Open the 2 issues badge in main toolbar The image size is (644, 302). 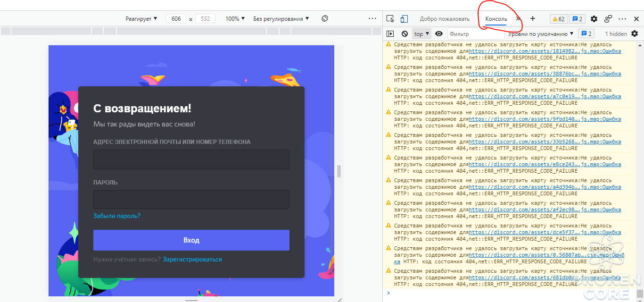(x=577, y=19)
